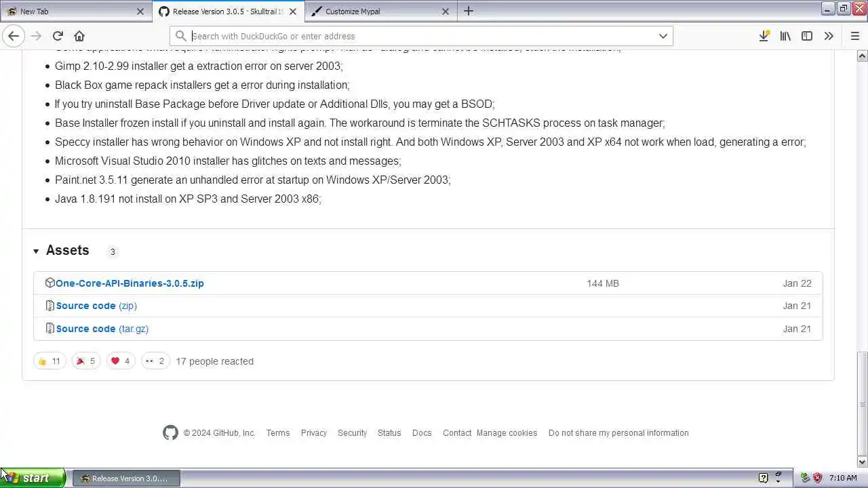Go back with the browser back arrow

pos(14,36)
